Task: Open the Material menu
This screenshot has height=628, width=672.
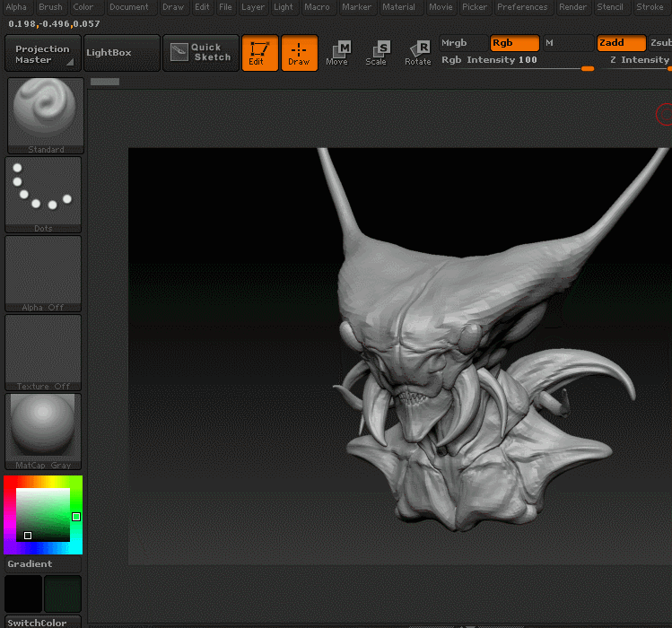Action: coord(399,7)
